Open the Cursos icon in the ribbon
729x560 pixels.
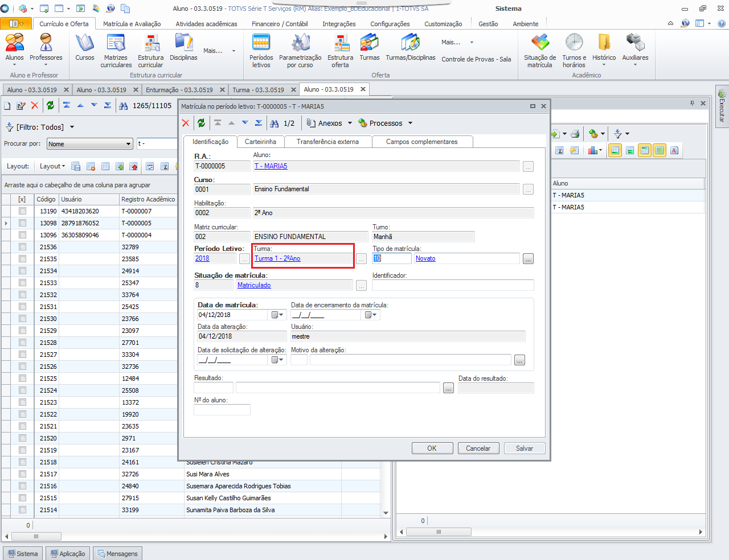click(85, 47)
